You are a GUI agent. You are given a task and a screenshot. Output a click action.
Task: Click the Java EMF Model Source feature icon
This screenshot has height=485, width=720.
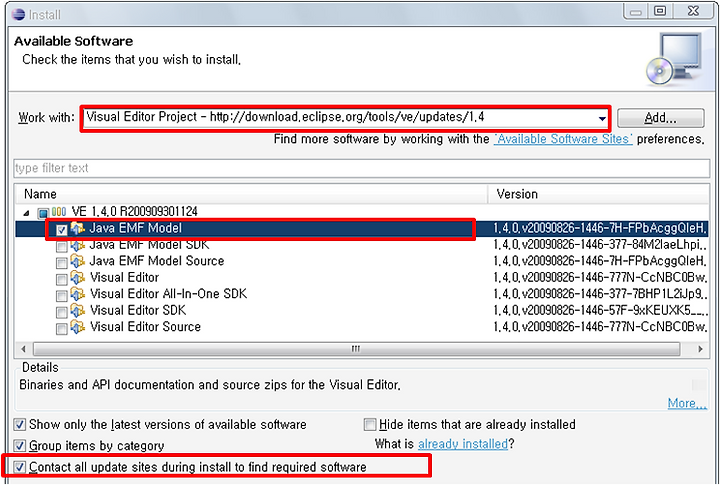78,261
